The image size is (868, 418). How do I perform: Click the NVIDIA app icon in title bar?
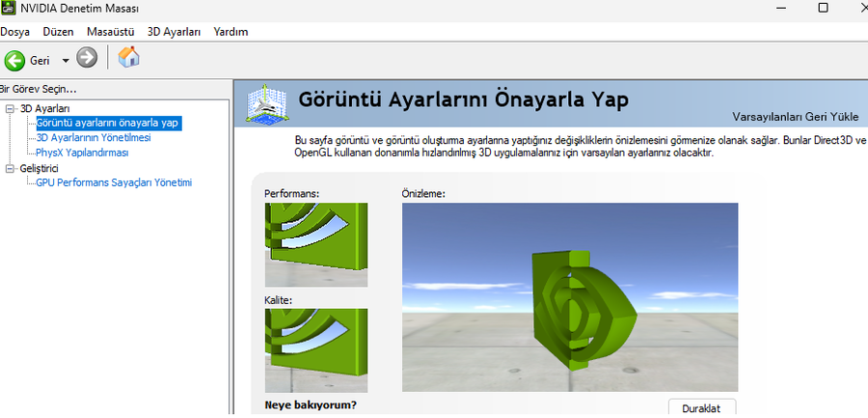click(8, 9)
